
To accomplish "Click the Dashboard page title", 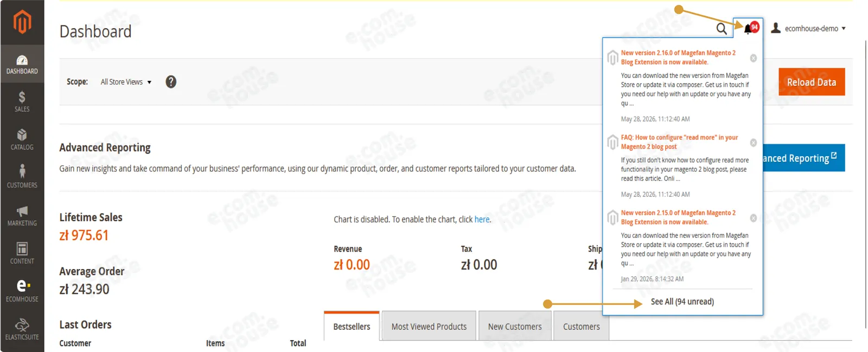I will pyautogui.click(x=95, y=31).
